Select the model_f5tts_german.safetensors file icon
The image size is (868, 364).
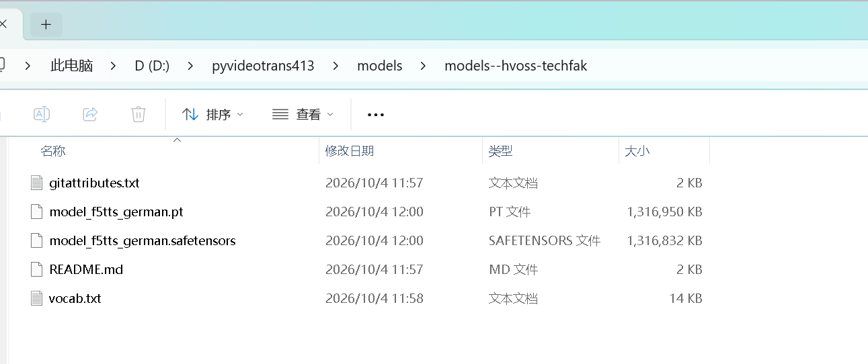tap(36, 240)
